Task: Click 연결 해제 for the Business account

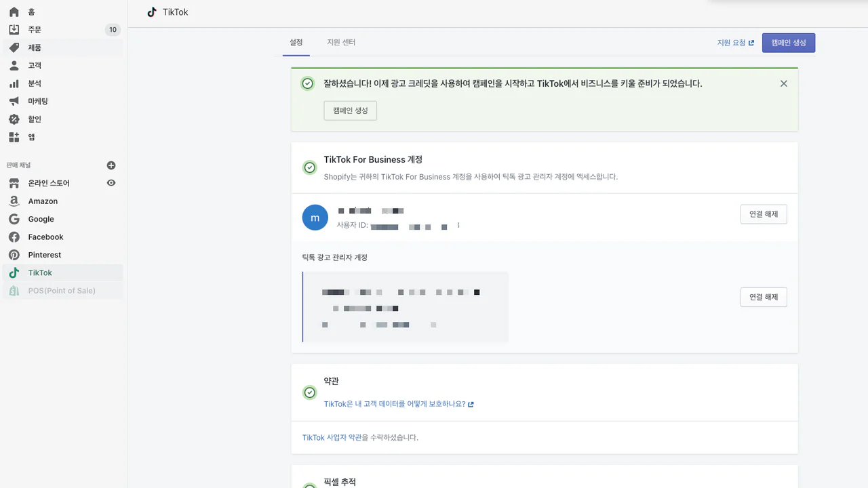Action: (x=764, y=214)
